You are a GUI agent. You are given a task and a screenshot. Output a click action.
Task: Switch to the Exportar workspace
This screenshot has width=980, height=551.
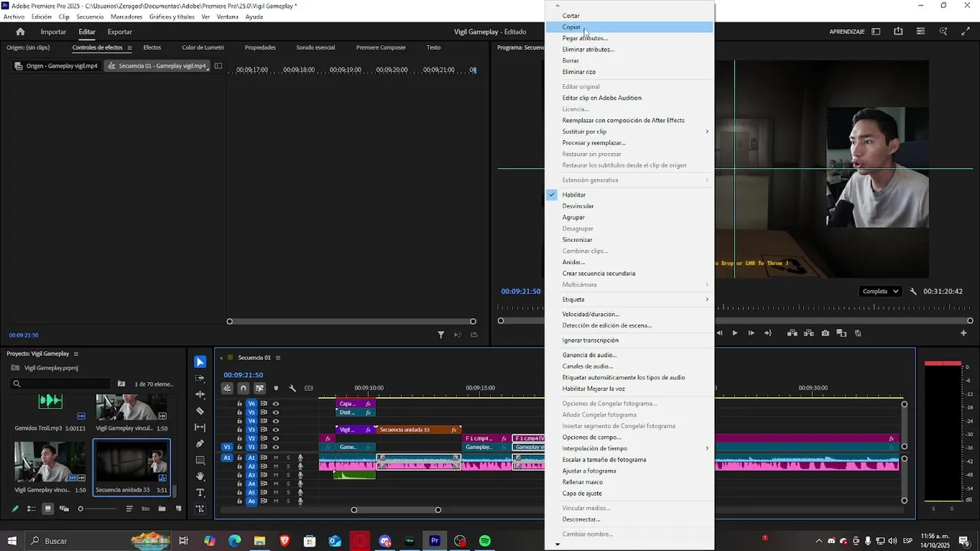pos(119,32)
